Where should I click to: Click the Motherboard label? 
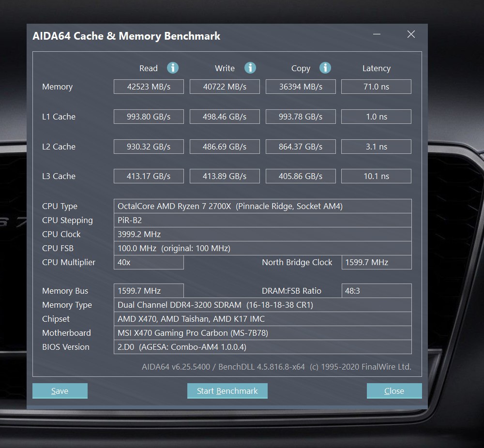click(x=66, y=333)
